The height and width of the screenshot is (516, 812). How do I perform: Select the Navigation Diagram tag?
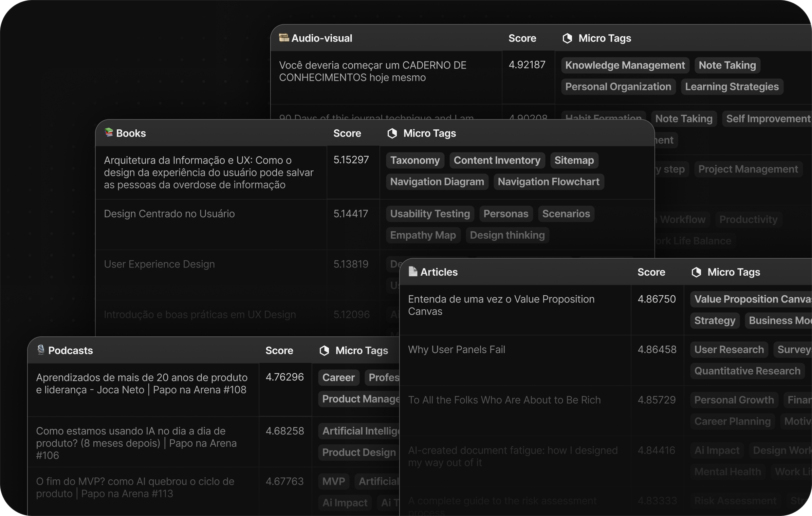coord(437,182)
